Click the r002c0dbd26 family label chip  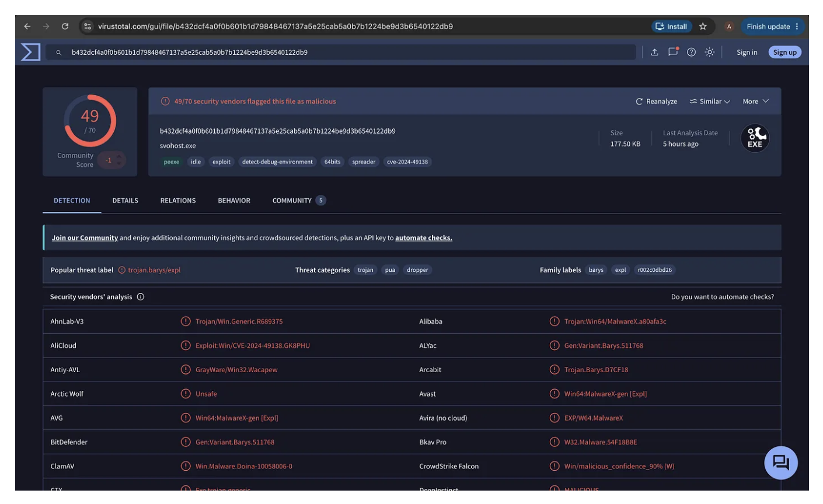pyautogui.click(x=655, y=270)
